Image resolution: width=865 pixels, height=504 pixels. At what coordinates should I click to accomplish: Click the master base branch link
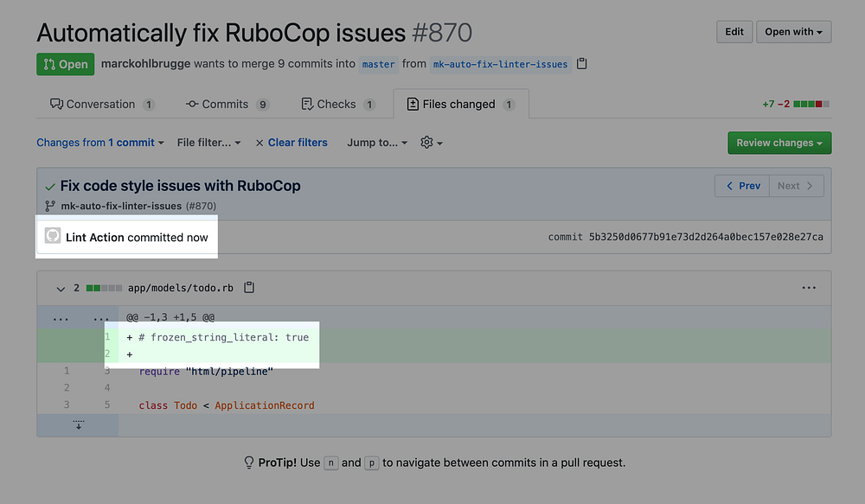378,64
